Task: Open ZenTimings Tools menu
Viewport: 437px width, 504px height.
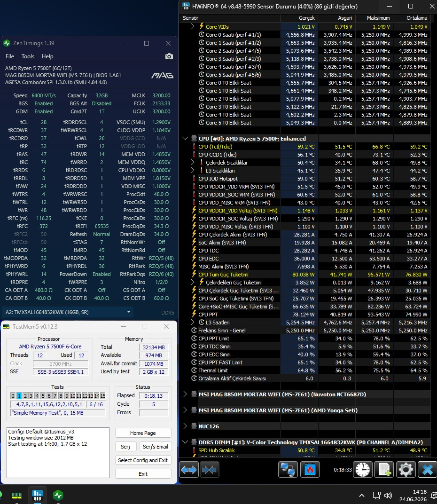Action: coord(28,56)
